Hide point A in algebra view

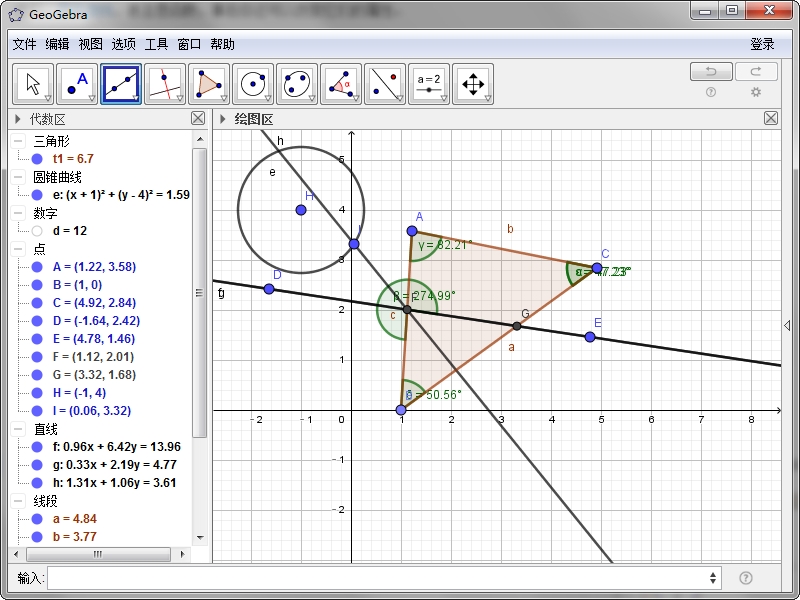click(37, 267)
